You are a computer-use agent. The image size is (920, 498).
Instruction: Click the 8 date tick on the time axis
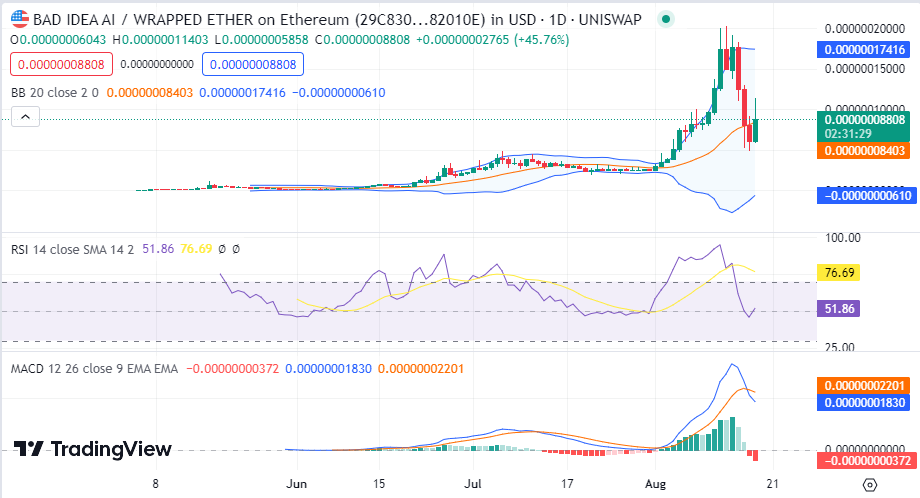coord(155,484)
